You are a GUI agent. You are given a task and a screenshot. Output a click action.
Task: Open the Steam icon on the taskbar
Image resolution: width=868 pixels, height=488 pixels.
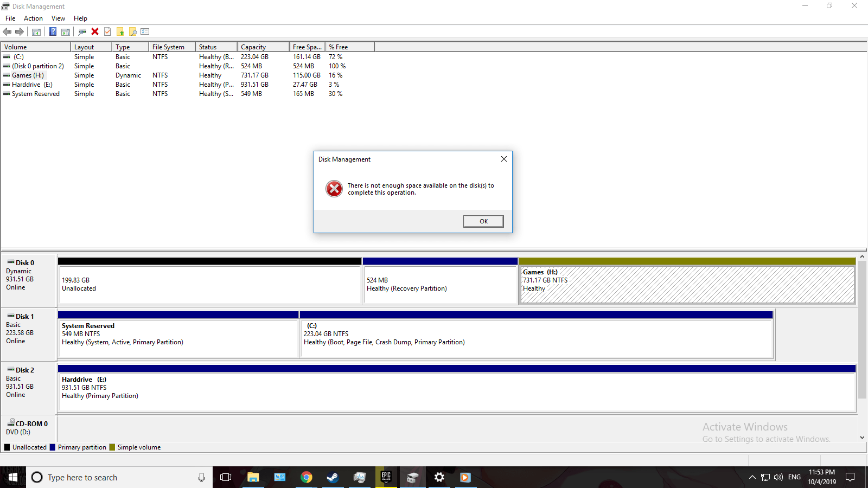tap(333, 477)
